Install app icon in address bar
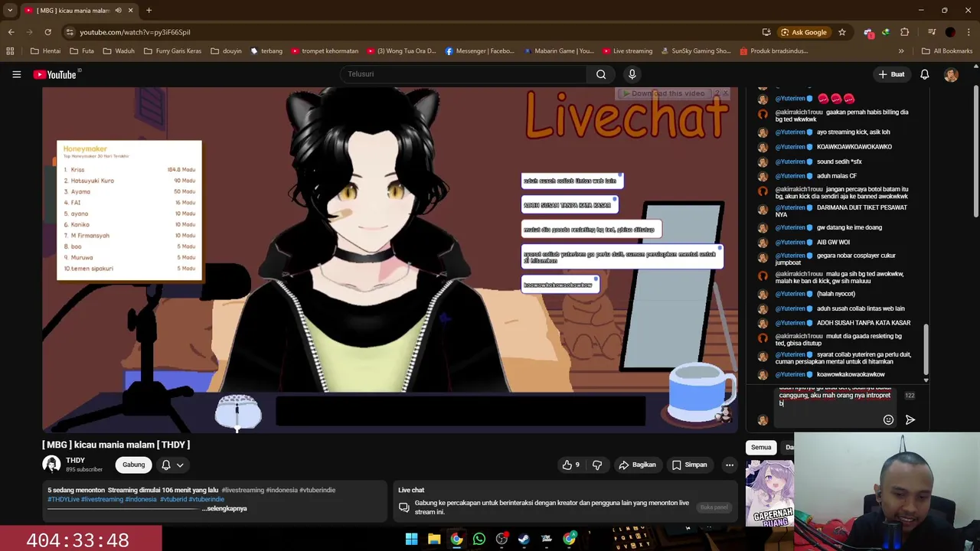980x551 pixels. pos(766,32)
